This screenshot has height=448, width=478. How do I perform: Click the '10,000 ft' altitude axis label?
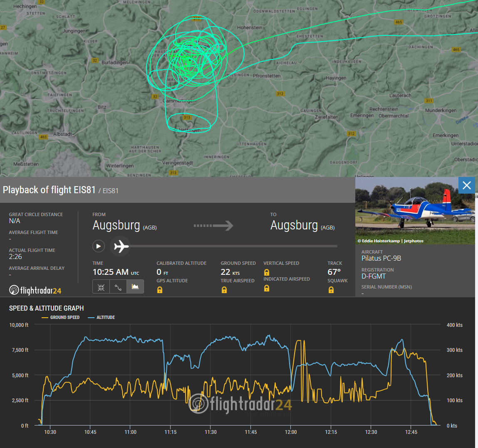point(19,325)
